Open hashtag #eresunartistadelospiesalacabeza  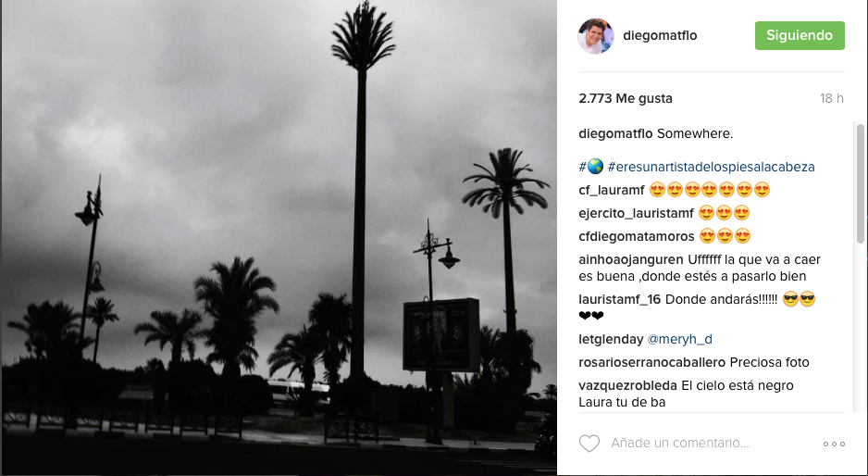711,167
